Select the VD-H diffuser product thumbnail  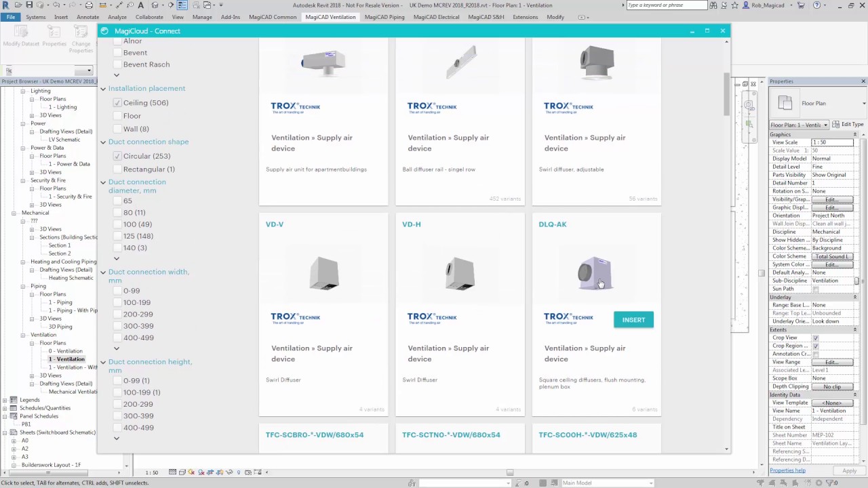(460, 274)
